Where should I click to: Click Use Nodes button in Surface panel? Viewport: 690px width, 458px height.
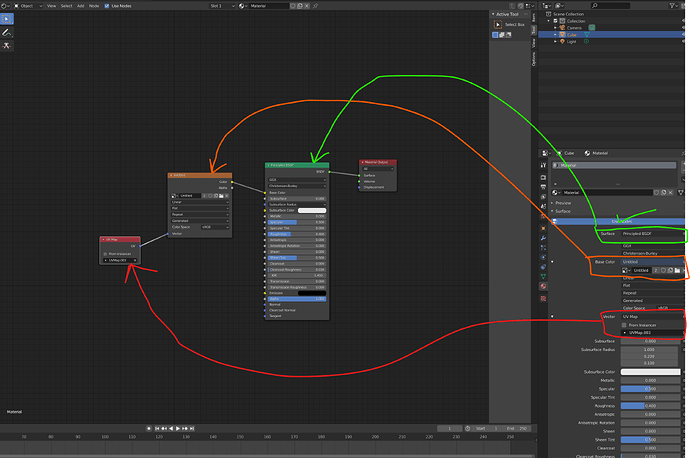click(x=619, y=221)
